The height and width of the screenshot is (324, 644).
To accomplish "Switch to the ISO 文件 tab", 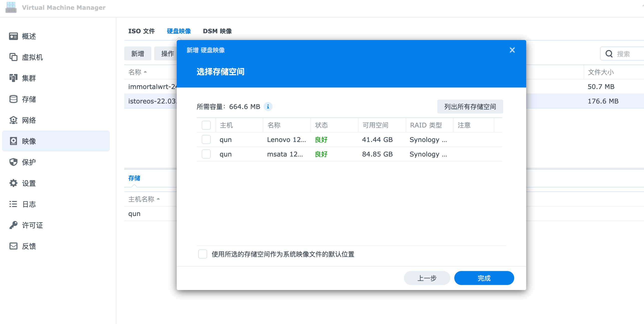I will [141, 31].
